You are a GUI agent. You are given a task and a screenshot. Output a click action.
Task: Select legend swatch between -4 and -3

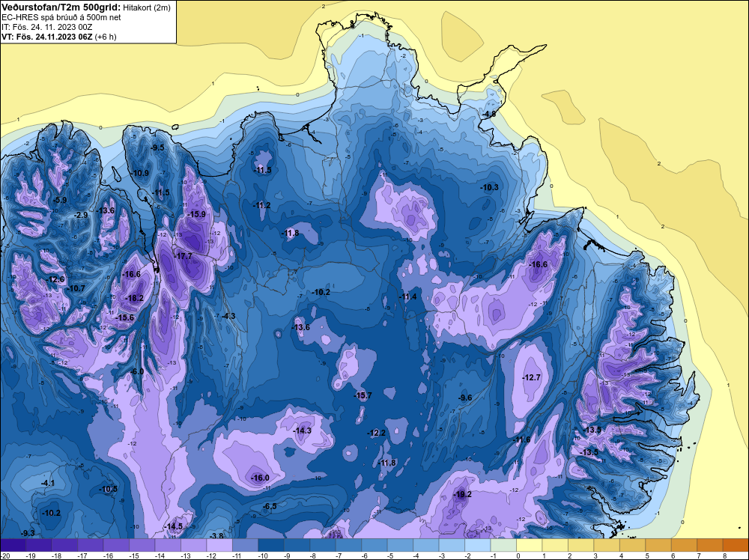click(x=425, y=545)
